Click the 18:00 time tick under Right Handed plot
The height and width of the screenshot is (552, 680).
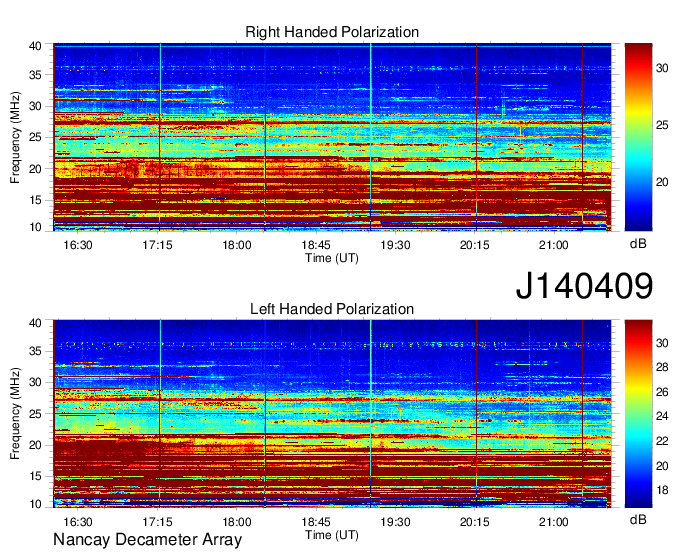237,245
